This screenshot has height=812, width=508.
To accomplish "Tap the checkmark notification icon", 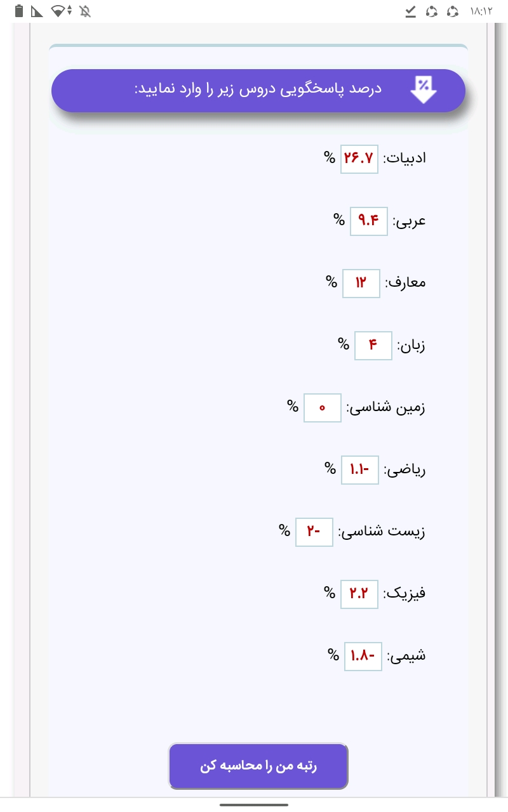I will coord(411,11).
